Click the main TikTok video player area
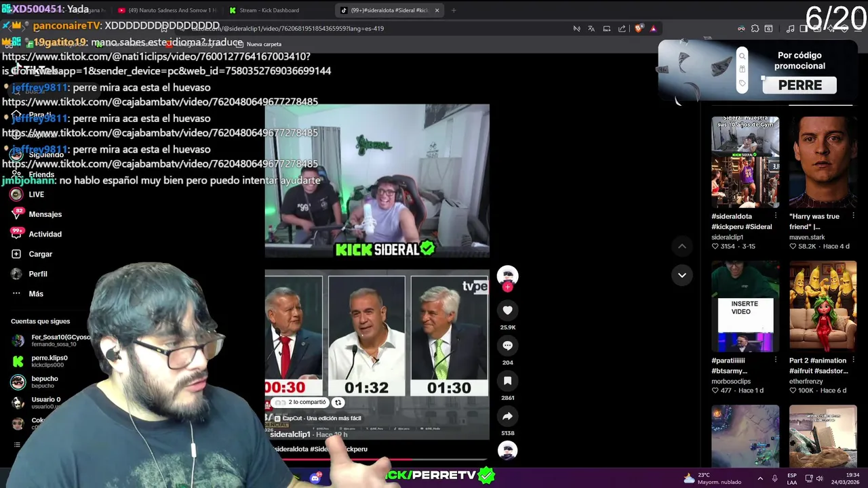The width and height of the screenshot is (868, 488). 376,271
